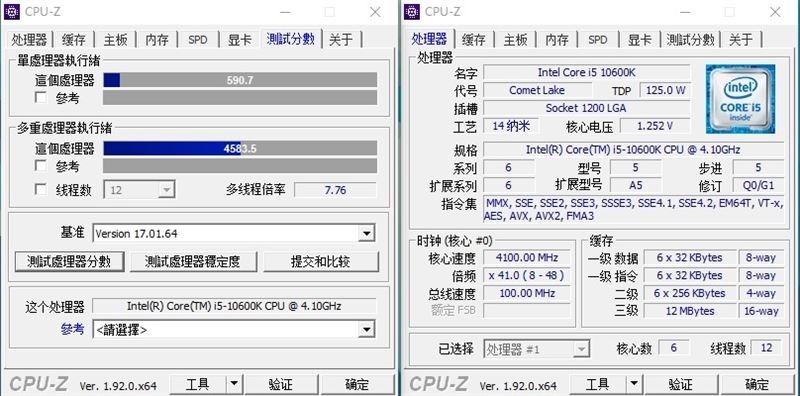Viewport: 800px width, 396px height.
Task: Click 插槽 value Socket 1200 LGA
Action: 587,108
